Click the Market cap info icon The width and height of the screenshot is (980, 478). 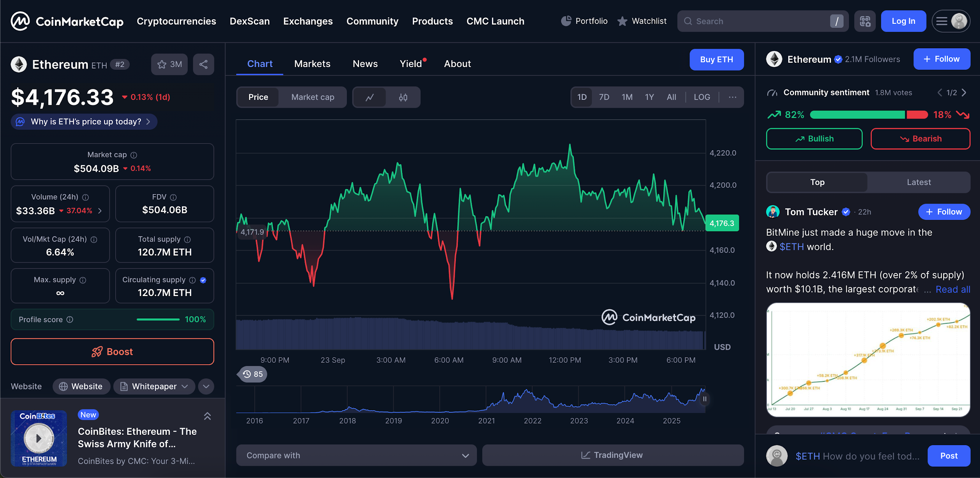coord(134,155)
